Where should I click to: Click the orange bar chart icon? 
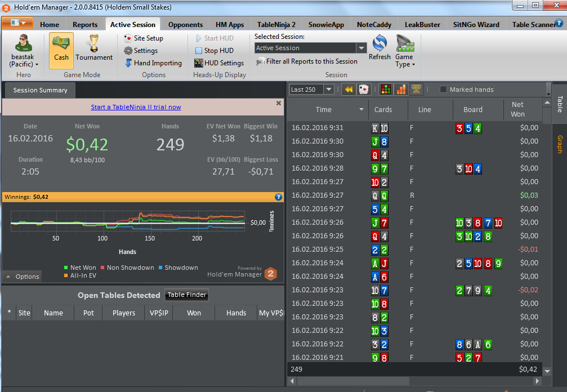click(401, 90)
